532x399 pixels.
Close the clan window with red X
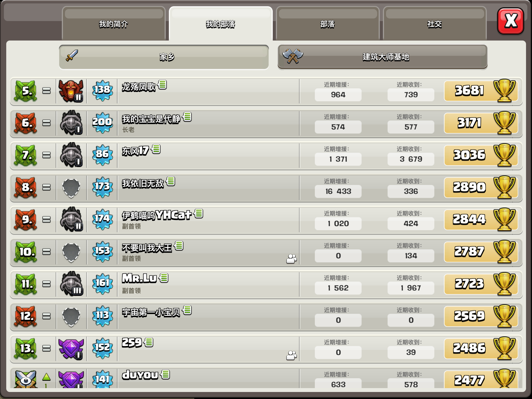tap(510, 21)
